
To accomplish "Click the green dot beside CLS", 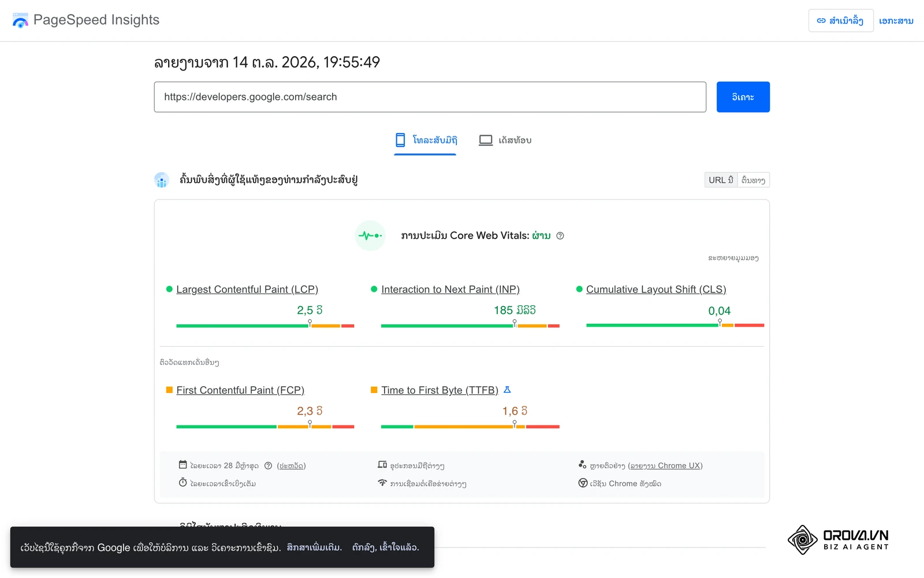I will [x=579, y=289].
